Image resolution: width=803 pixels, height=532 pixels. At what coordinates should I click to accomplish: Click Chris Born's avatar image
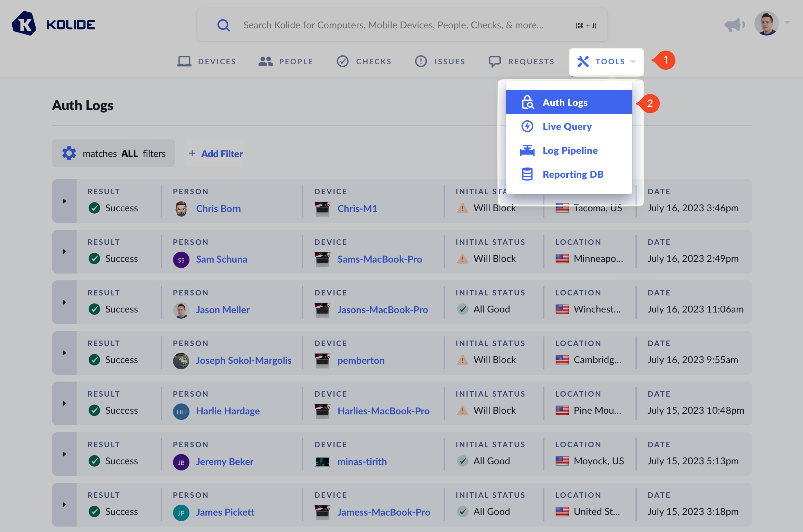181,208
